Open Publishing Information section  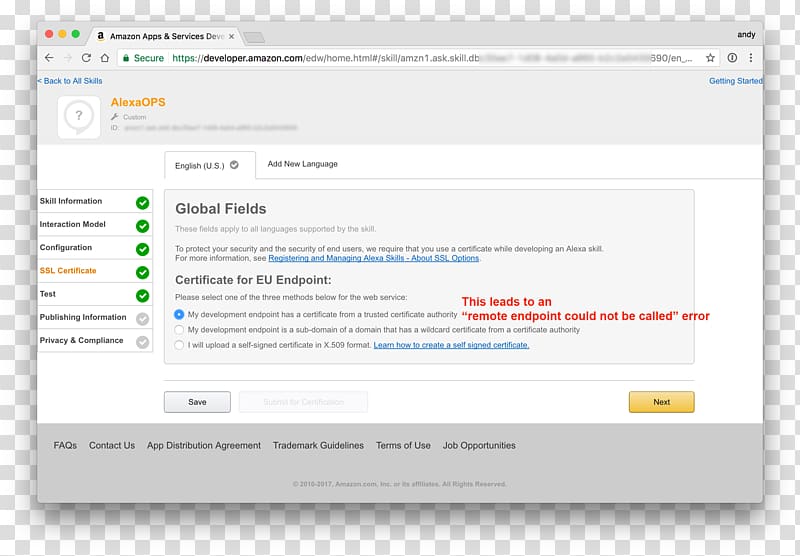point(95,317)
